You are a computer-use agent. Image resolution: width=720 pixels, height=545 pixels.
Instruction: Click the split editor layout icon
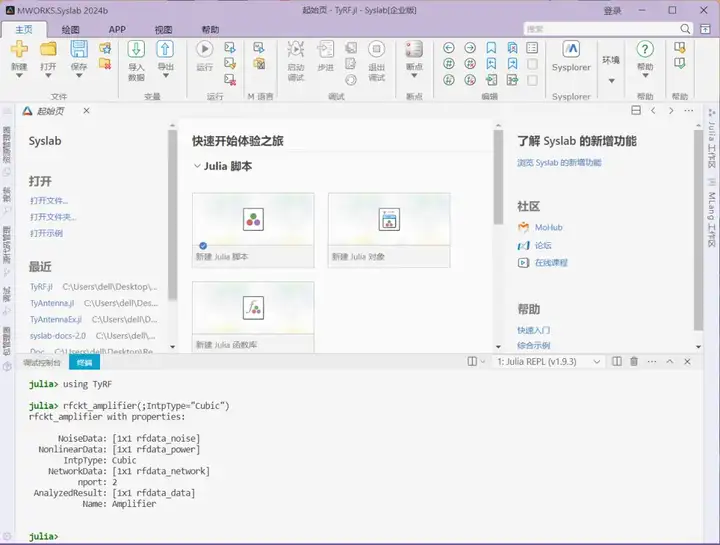coord(636,111)
